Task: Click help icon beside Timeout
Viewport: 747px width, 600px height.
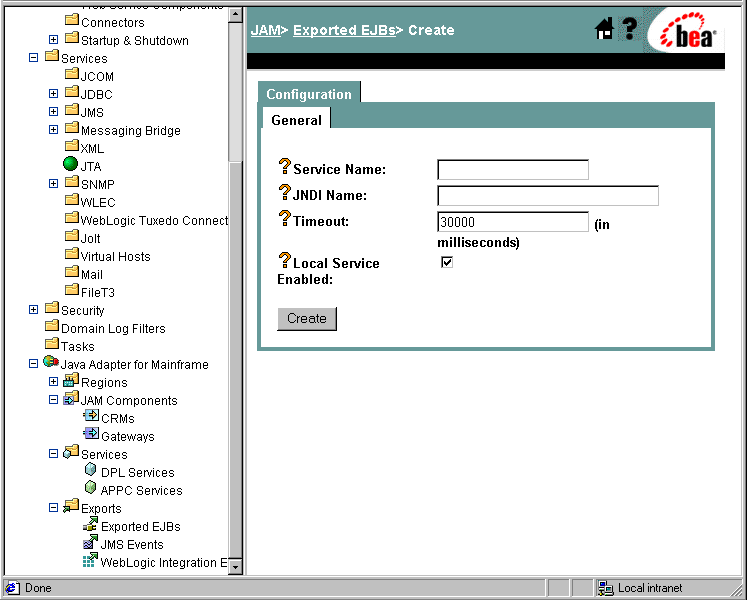Action: point(284,218)
